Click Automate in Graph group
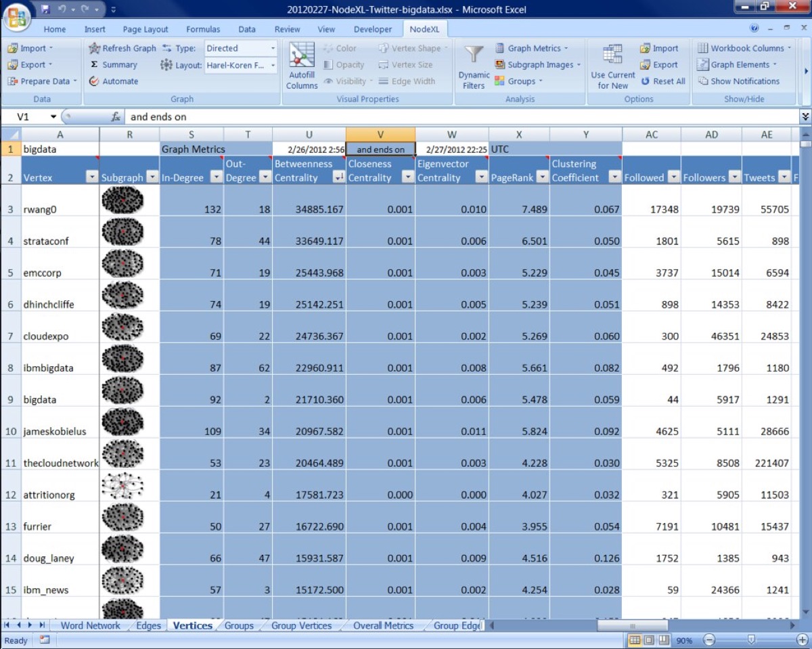This screenshot has height=649, width=812. click(x=113, y=81)
